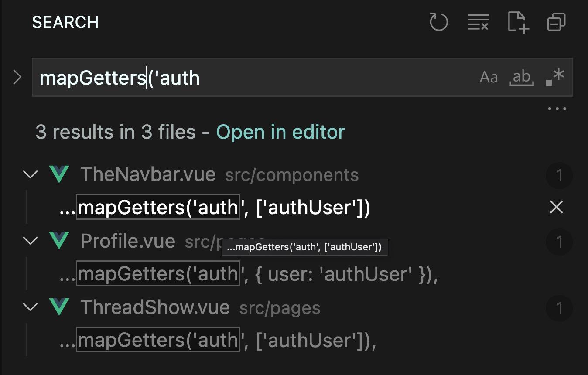This screenshot has width=588, height=375.
Task: Collapse ThreadShow.vue result group
Action: (x=30, y=307)
